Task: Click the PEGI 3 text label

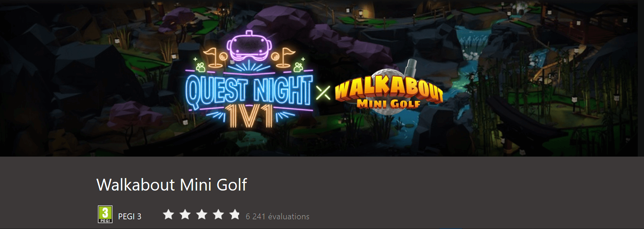Action: [x=130, y=217]
